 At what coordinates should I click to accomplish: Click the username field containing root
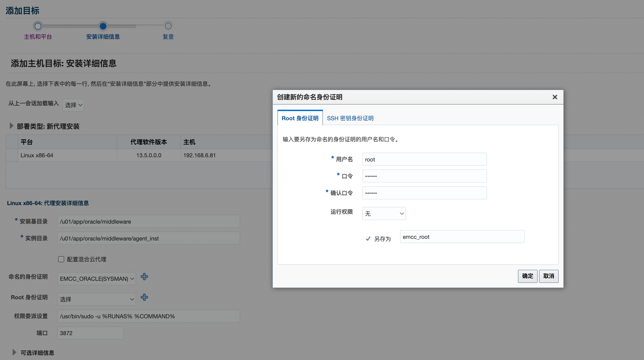coord(424,159)
